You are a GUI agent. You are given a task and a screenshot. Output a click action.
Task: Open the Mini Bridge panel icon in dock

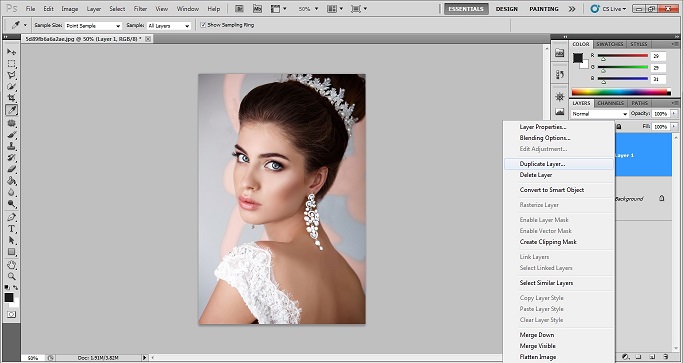tap(560, 53)
